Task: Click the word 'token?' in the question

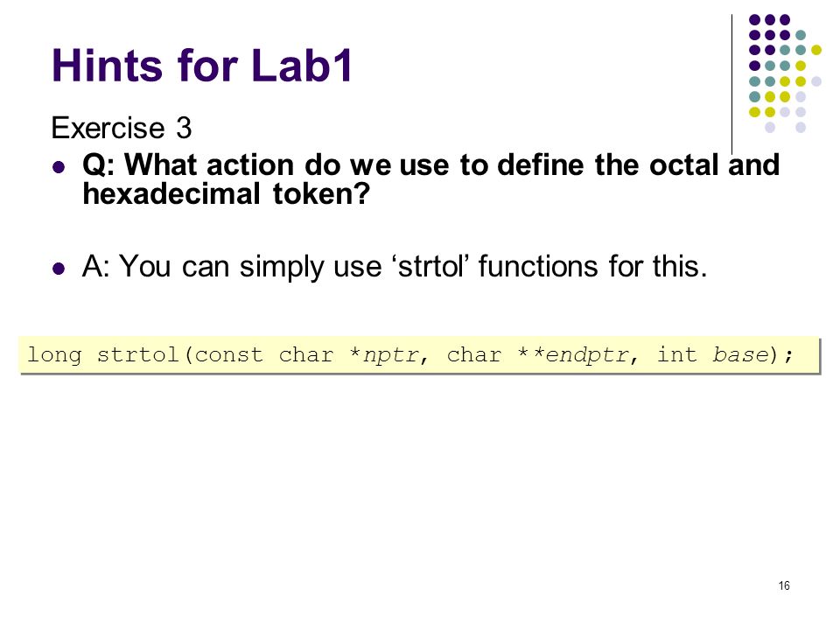Action: pyautogui.click(x=321, y=193)
